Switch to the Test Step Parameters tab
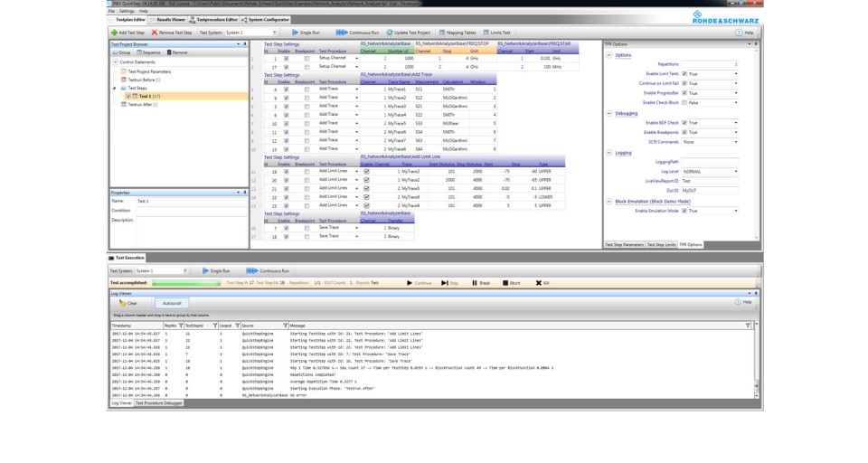868x463 pixels. pyautogui.click(x=624, y=245)
